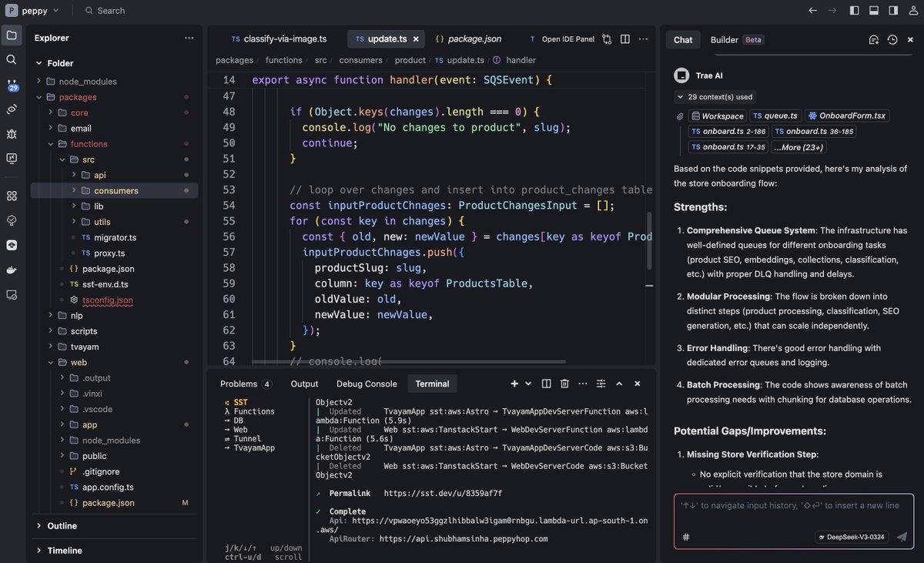
Task: Expand the consumers folder
Action: tap(114, 190)
